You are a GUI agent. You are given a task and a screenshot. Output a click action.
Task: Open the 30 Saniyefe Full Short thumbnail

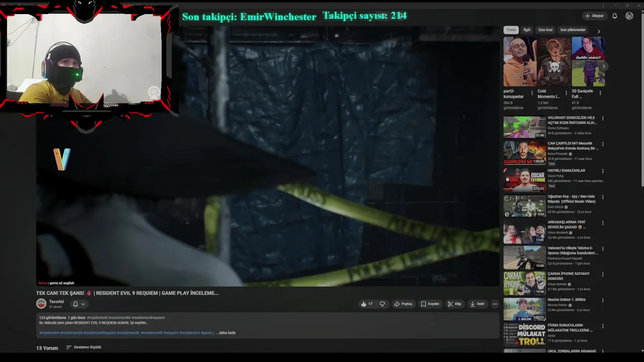pos(588,61)
